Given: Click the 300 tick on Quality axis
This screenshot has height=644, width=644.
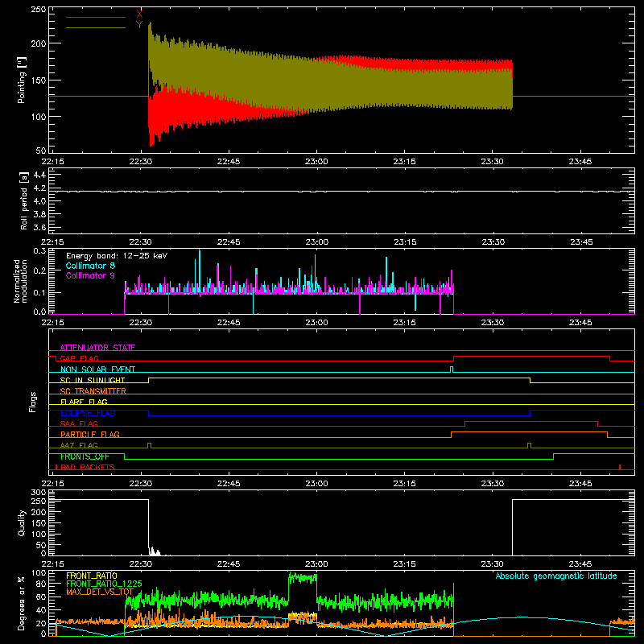Looking at the screenshot, I should pos(39,492).
